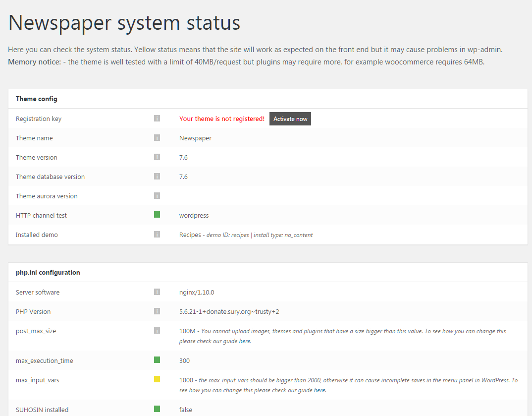Click the Activate now button
This screenshot has width=532, height=416.
click(290, 119)
